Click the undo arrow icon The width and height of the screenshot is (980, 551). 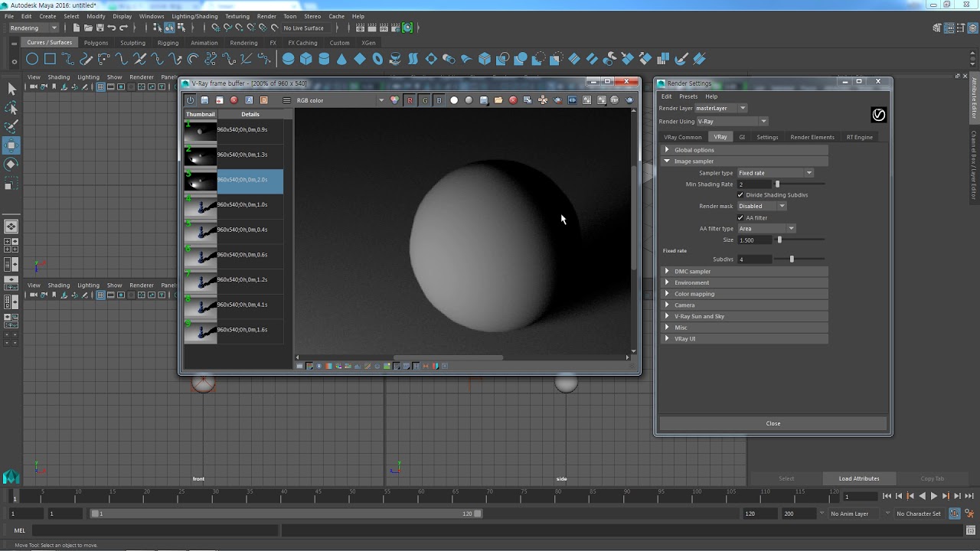click(x=112, y=28)
